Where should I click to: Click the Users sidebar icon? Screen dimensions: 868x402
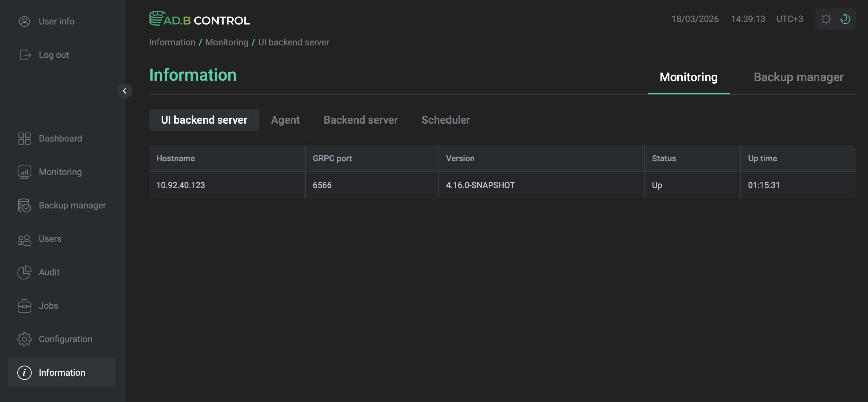(x=24, y=239)
